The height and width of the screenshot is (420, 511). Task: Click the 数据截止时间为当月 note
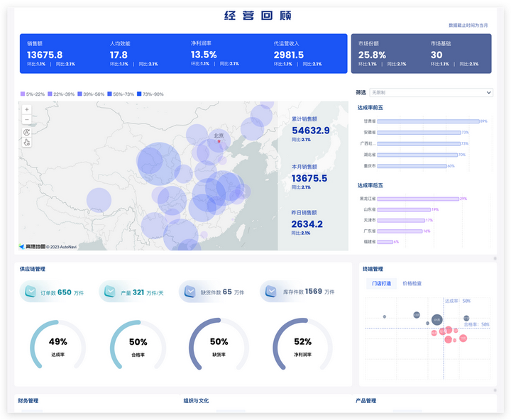coord(468,25)
